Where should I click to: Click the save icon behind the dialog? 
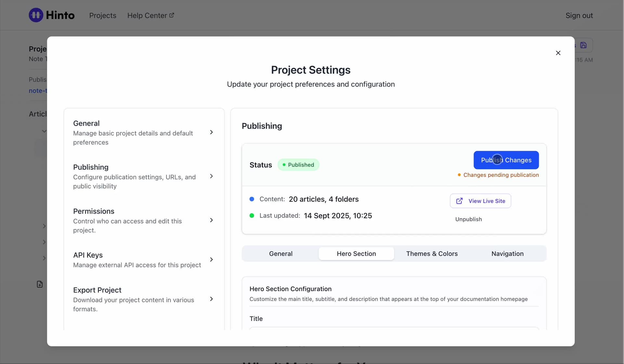[583, 45]
